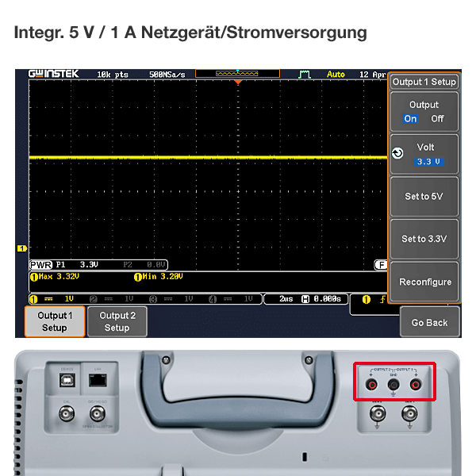
Task: Select the channel 2 indicator
Action: point(112,299)
